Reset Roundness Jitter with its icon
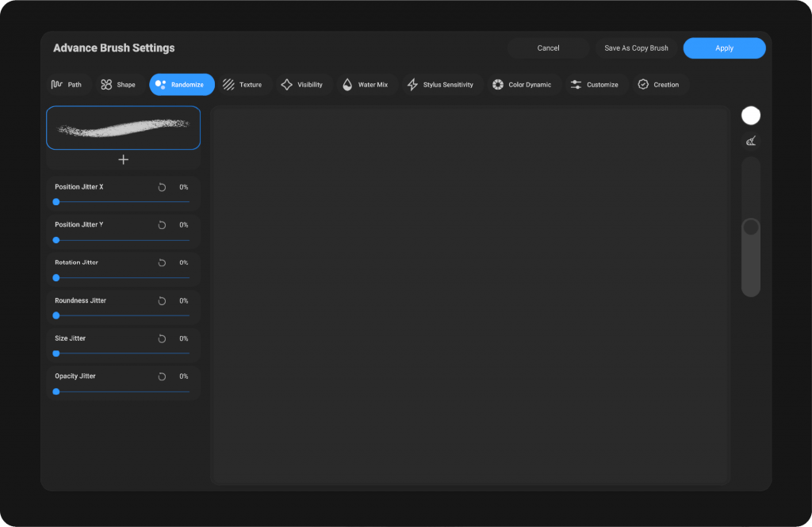The width and height of the screenshot is (812, 527). (x=162, y=301)
